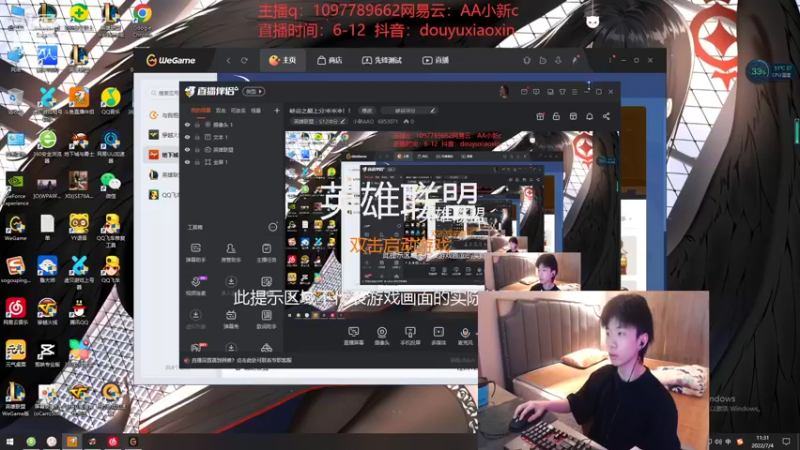
Task: Open 360安全浏览器 desktop icon
Action: point(47,146)
